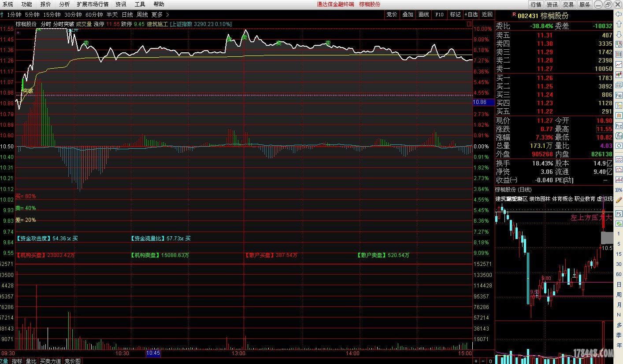Click the orange document icon in sidebar
Screen dimensions: 623x364
(x=619, y=115)
